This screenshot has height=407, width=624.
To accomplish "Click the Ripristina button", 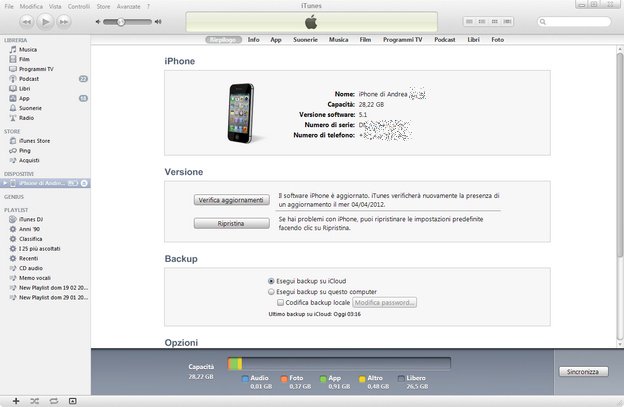I will click(x=232, y=224).
